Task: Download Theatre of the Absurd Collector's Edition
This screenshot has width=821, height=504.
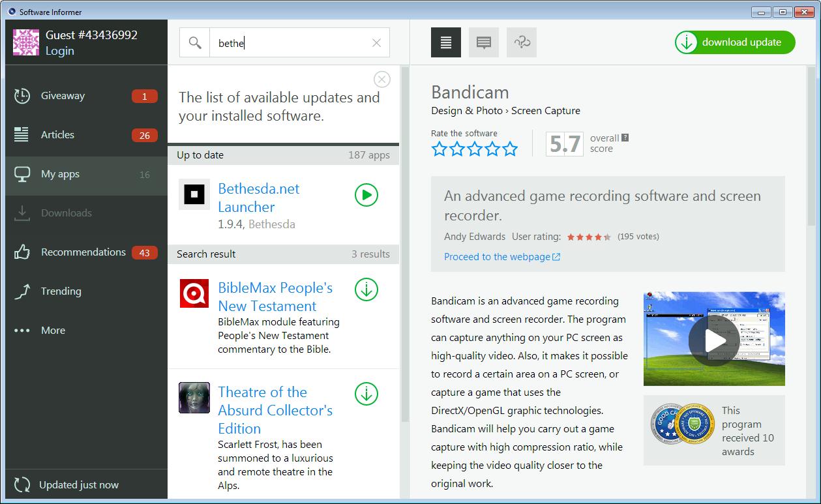Action: (x=366, y=394)
